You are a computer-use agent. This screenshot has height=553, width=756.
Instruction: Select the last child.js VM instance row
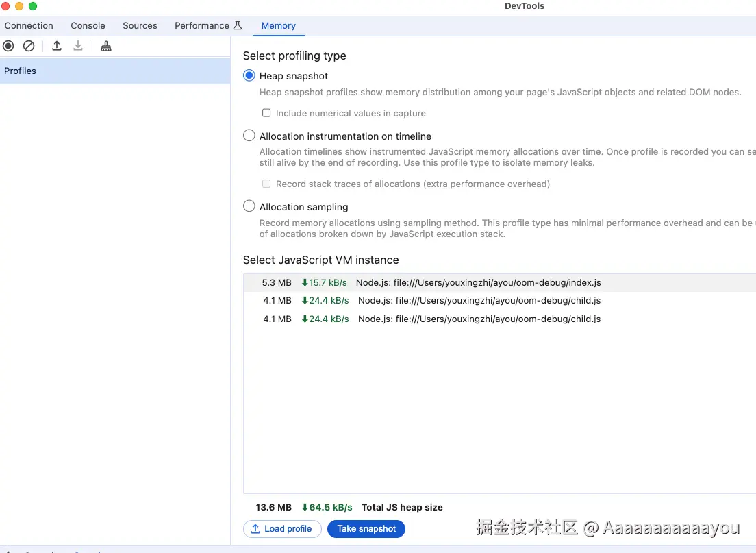pos(499,319)
